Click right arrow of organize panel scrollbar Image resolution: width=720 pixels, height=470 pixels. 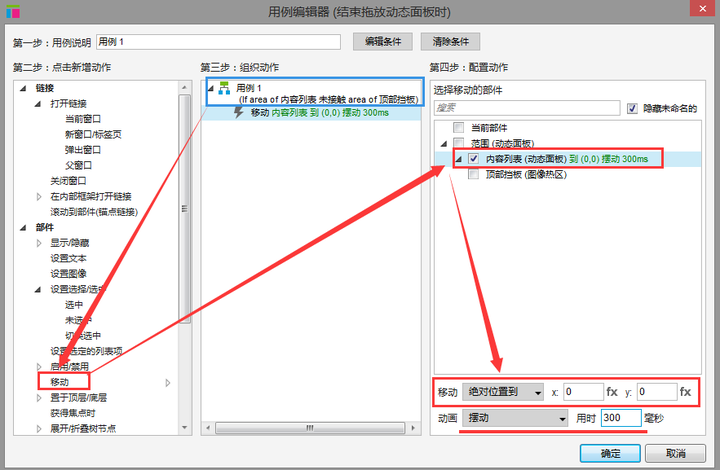413,428
